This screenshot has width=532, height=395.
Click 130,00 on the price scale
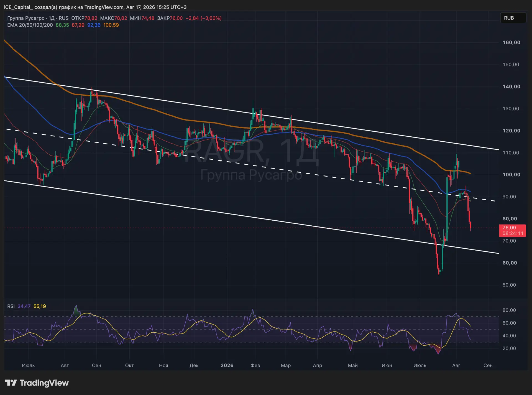tap(511, 109)
